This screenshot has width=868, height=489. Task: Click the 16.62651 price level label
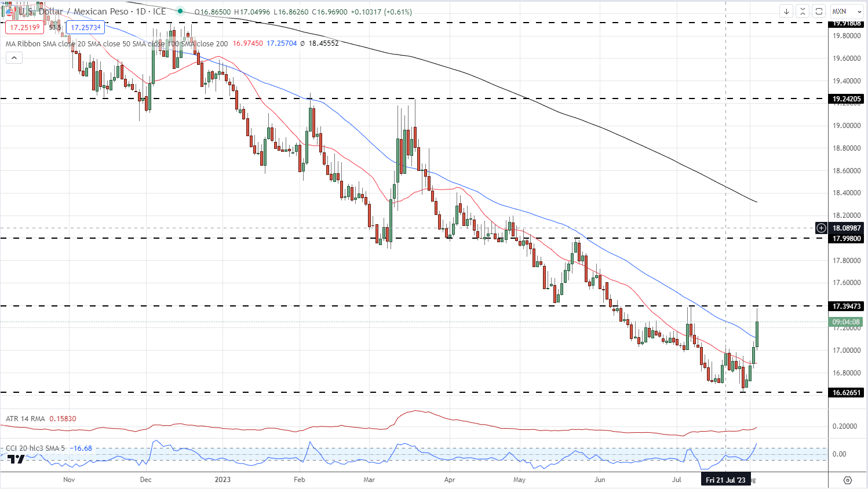tap(847, 392)
